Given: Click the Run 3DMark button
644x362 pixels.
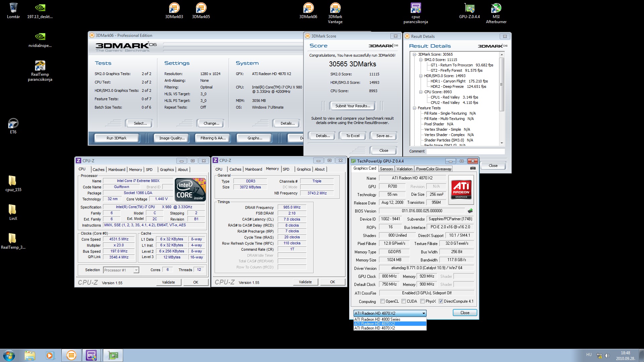Looking at the screenshot, I should click(116, 138).
